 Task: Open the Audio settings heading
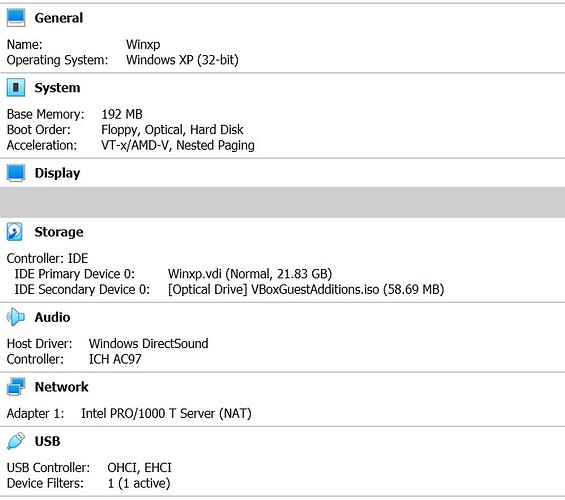click(52, 317)
